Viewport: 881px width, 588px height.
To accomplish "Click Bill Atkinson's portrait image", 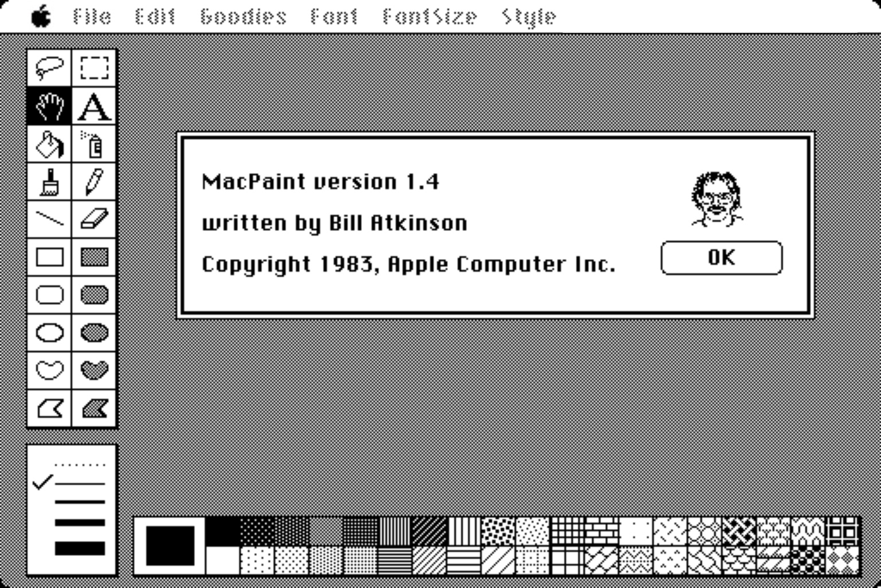I will pyautogui.click(x=717, y=199).
